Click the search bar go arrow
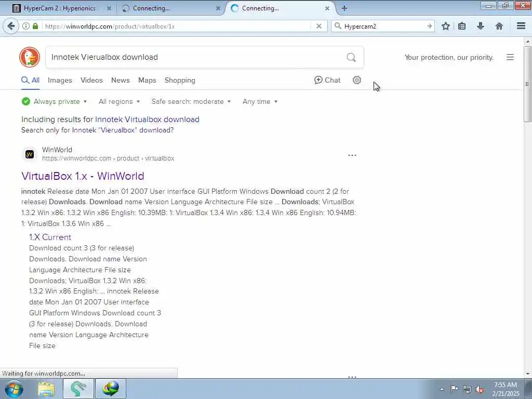Image resolution: width=532 pixels, height=399 pixels. pyautogui.click(x=429, y=26)
